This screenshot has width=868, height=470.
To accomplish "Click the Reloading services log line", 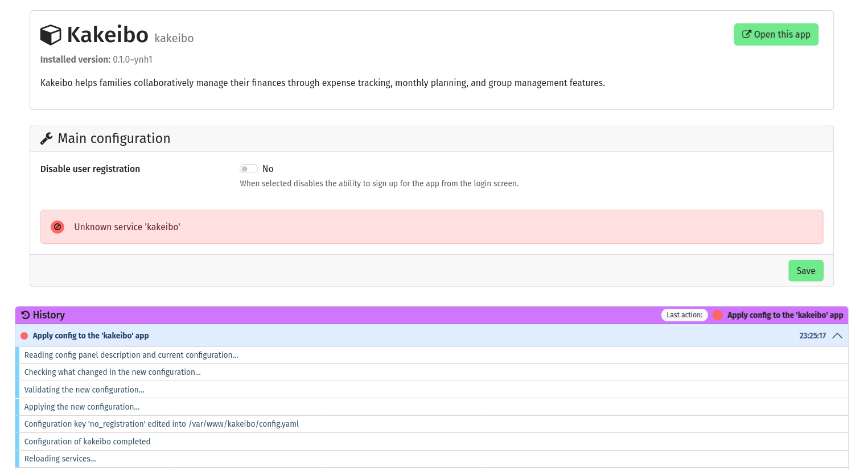I will pos(60,459).
